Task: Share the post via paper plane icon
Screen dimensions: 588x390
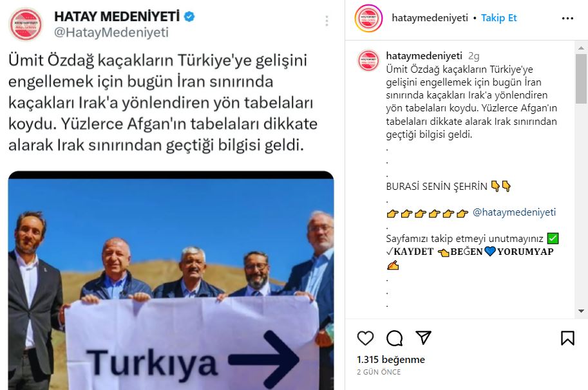Action: (423, 338)
